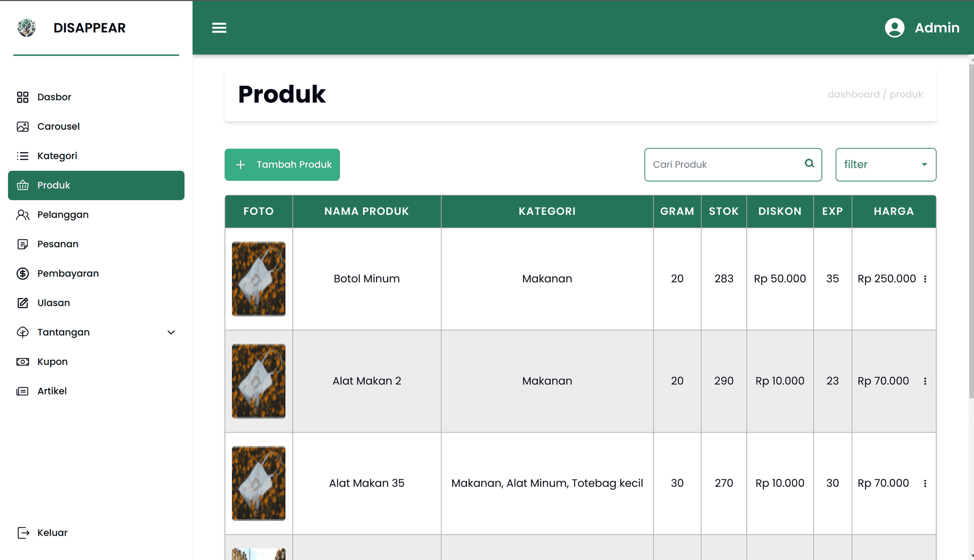Go to Dasbor in sidebar
Screen dimensions: 974x560
(54, 97)
